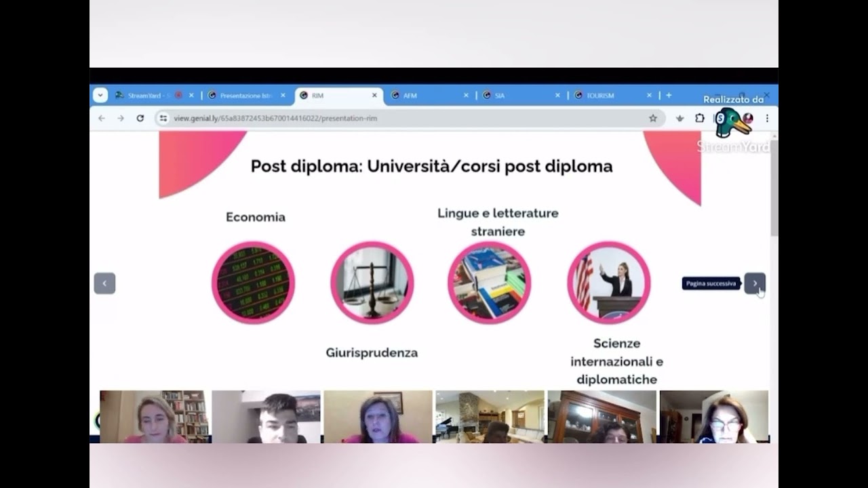Close the AFM tab
Screen dimensions: 868x488
tap(466, 96)
